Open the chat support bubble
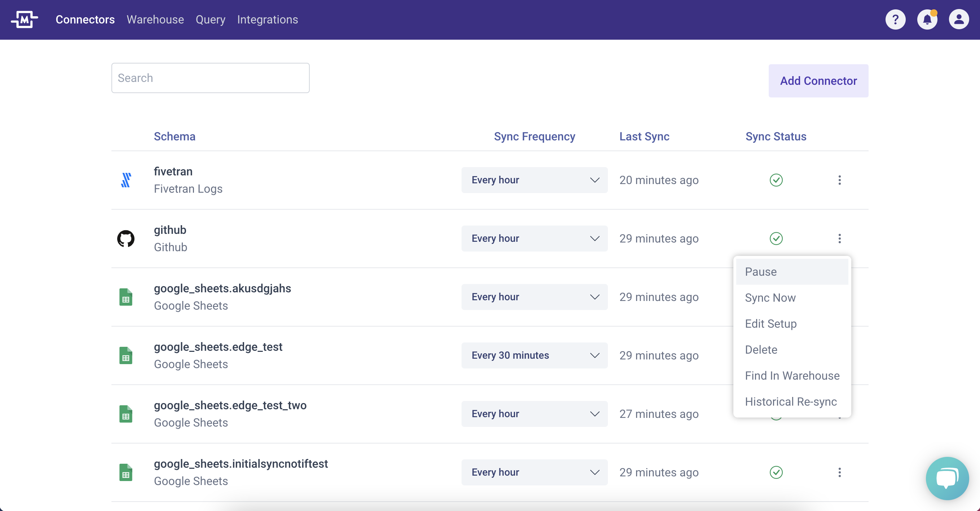 pos(947,479)
